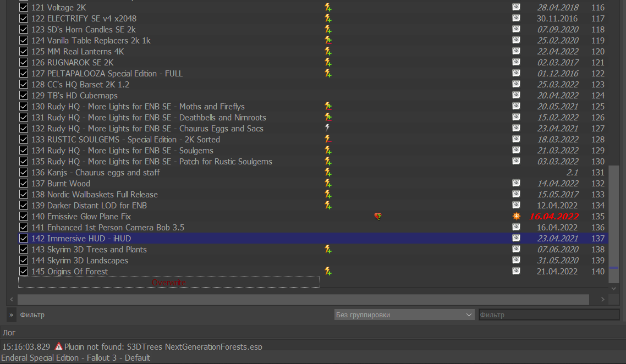Click conflict icon on Patch for Rustic Soulgems
The width and height of the screenshot is (626, 364).
(328, 161)
